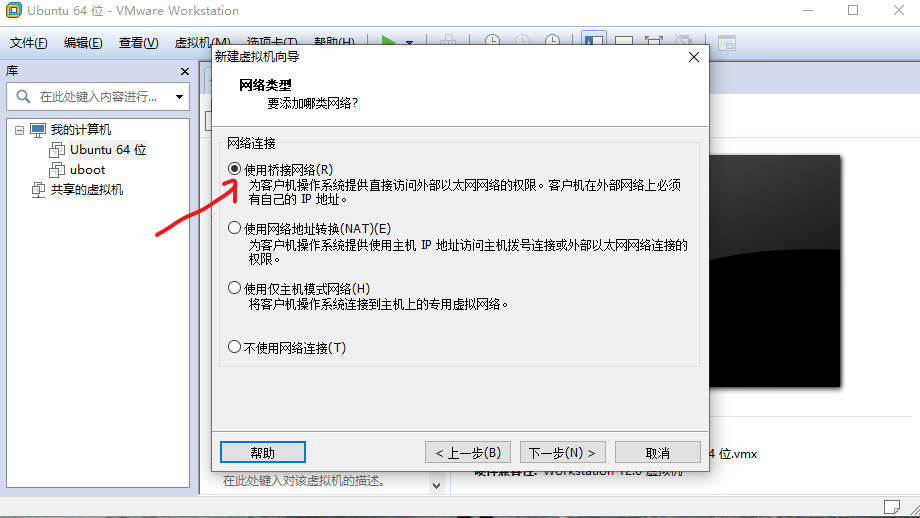Choose the host-only network radio option
Screen dimensions: 920x518
[234, 287]
